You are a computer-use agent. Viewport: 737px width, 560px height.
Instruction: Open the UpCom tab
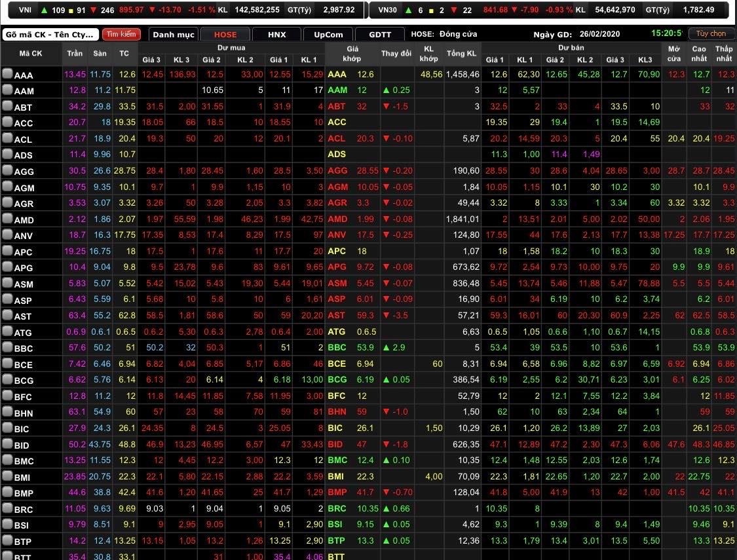coord(328,35)
